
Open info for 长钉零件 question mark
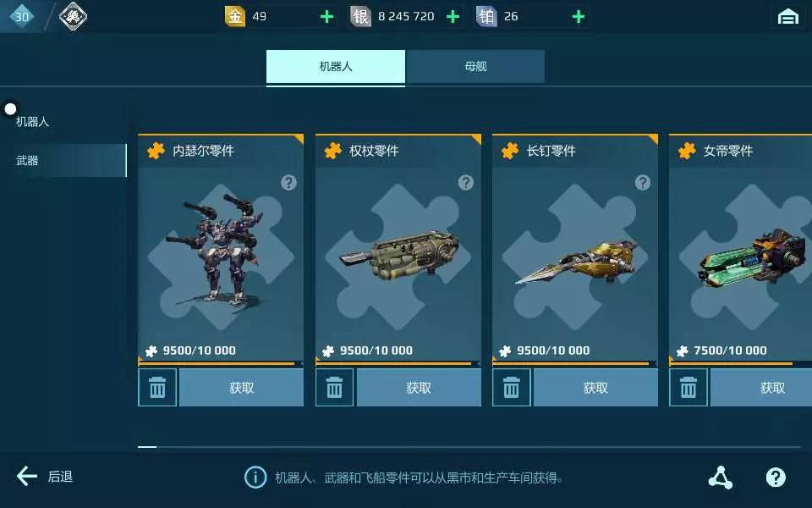[x=643, y=183]
